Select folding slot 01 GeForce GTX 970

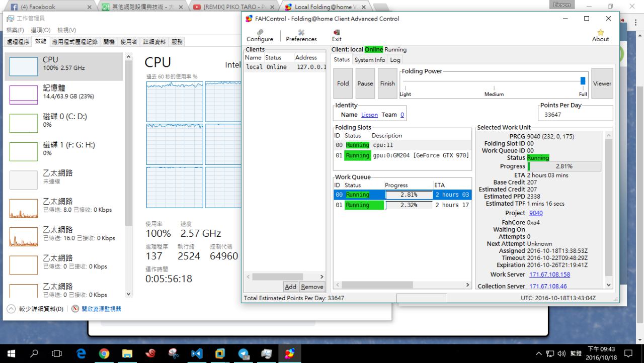[403, 155]
